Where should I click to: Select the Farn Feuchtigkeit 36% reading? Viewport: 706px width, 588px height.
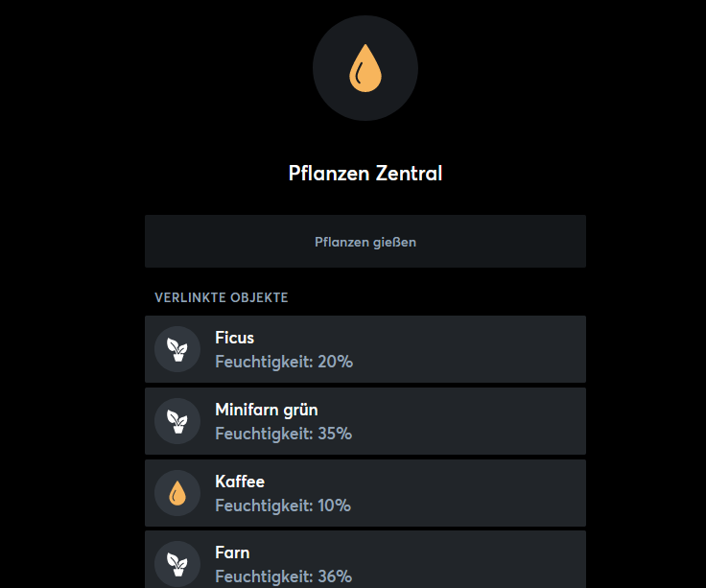click(284, 576)
